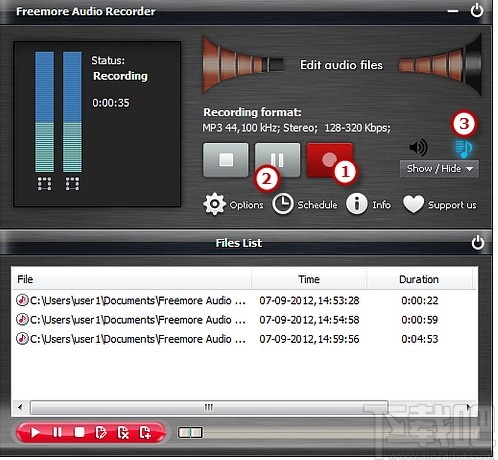Click the Time column header
Screen dimensions: 498x460
click(x=309, y=279)
